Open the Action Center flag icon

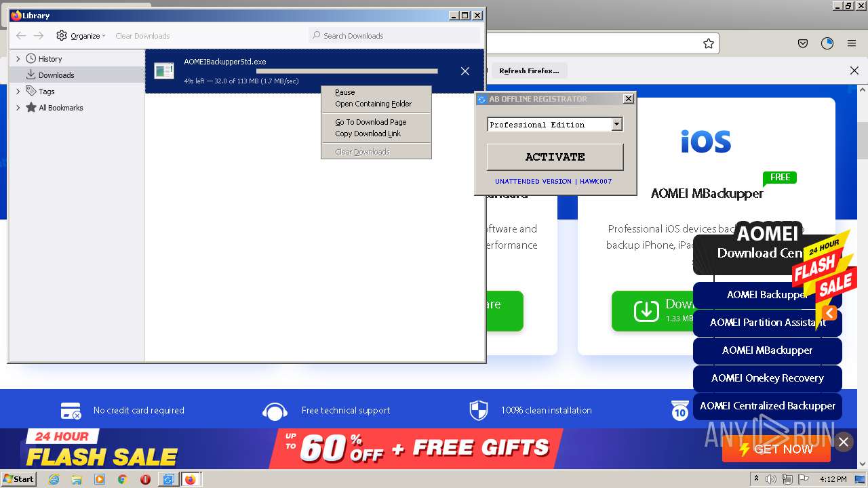(x=804, y=479)
